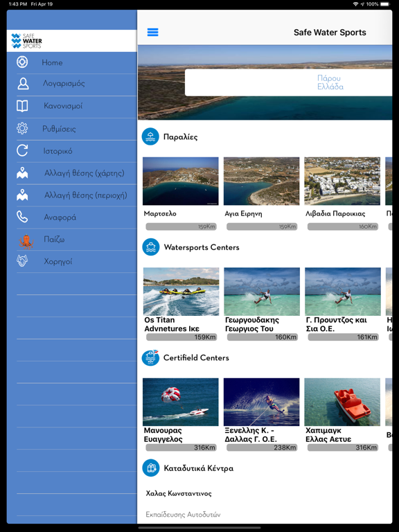
Task: Open the Χαπιμαγκ Ελλας pedal boat photo
Action: pos(342,402)
